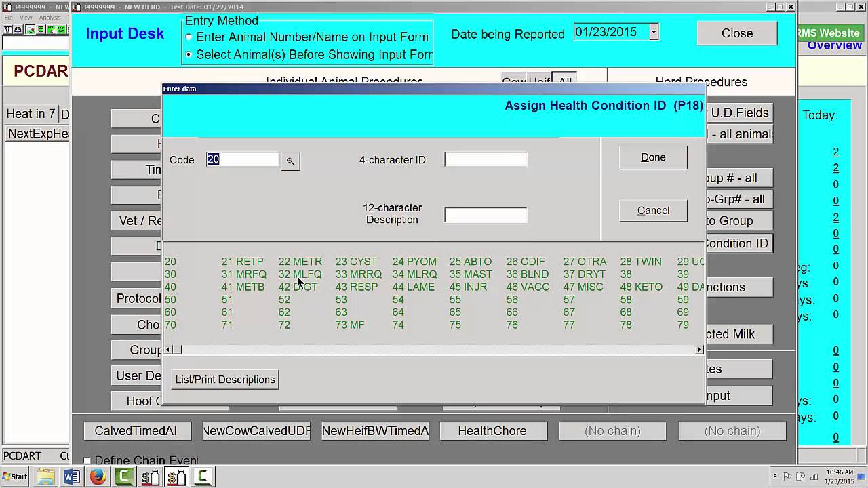Select code 34 MLRQ in the list
This screenshot has width=868, height=488.
pos(414,274)
